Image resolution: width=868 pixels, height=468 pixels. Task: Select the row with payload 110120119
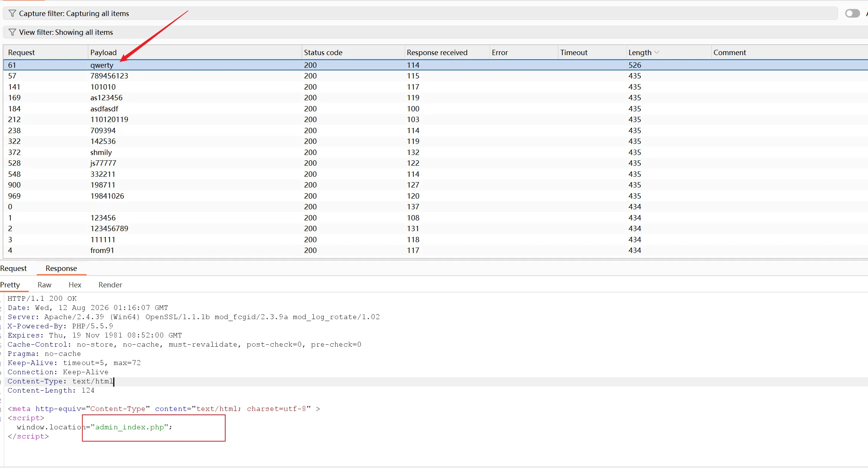click(435, 119)
